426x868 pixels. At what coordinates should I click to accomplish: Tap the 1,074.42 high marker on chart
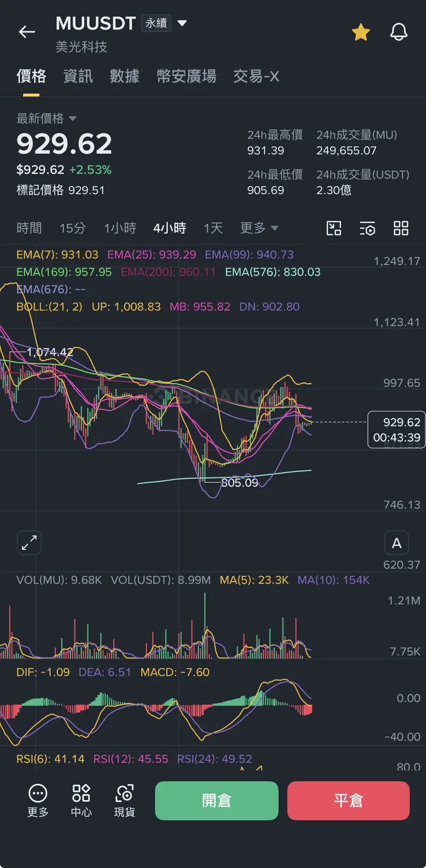coord(50,352)
